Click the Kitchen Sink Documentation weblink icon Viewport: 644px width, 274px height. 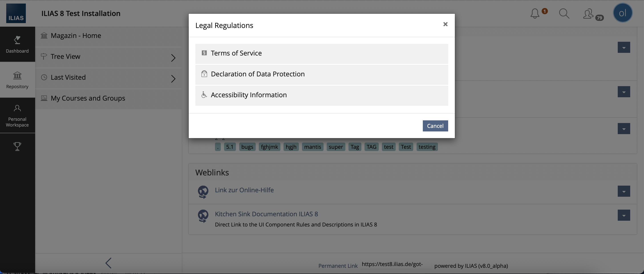point(203,216)
